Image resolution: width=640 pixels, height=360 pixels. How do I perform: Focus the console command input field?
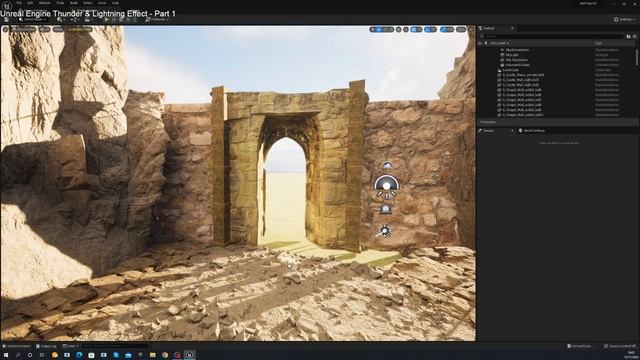(x=115, y=346)
